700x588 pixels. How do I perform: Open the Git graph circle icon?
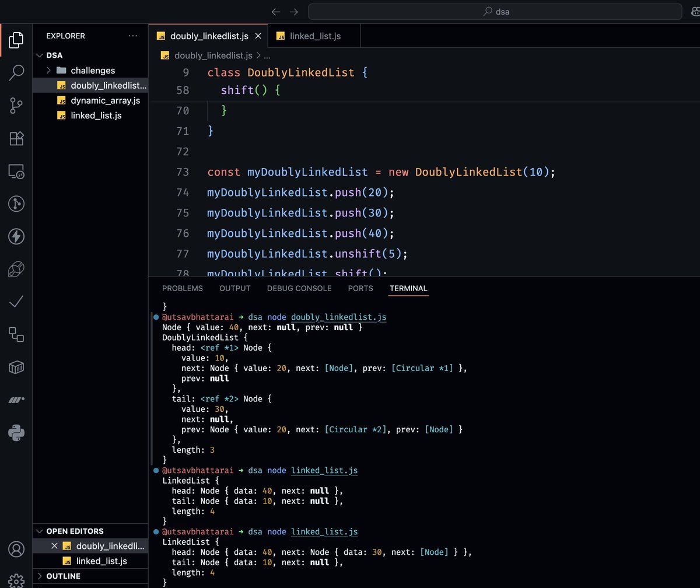coord(16,204)
